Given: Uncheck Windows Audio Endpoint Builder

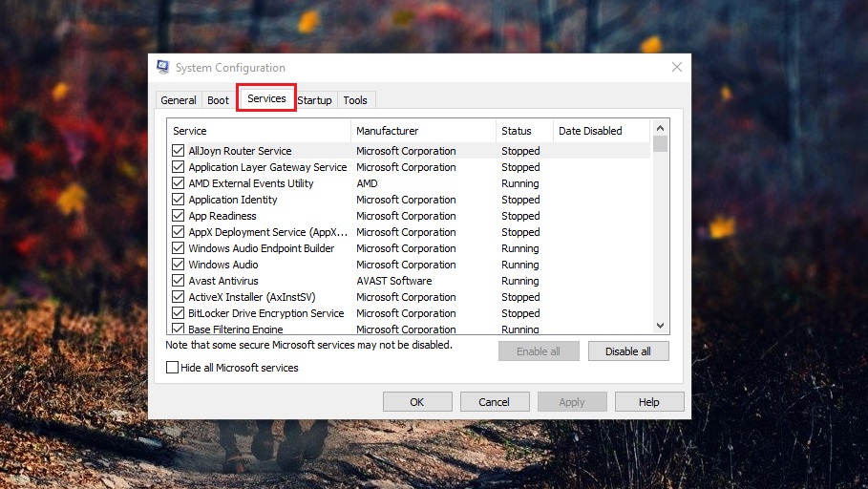Looking at the screenshot, I should [x=178, y=248].
